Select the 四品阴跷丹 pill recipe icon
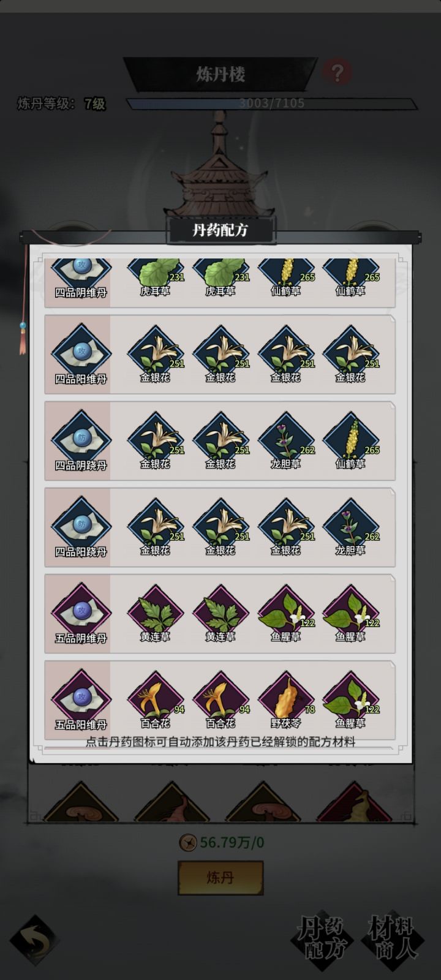 [x=81, y=441]
